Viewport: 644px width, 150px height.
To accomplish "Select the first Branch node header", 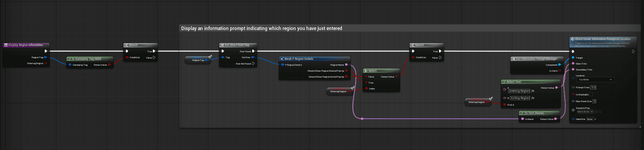I will [x=141, y=45].
